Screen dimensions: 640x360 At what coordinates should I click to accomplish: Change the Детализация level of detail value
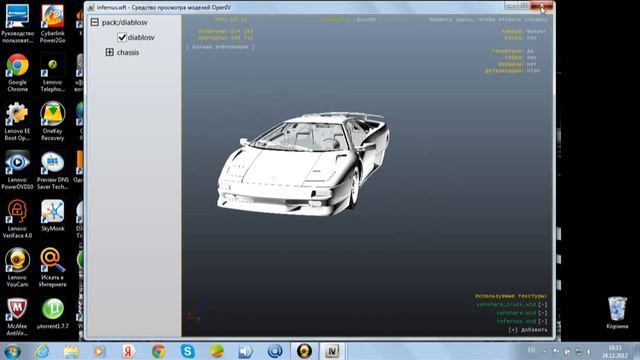533,71
